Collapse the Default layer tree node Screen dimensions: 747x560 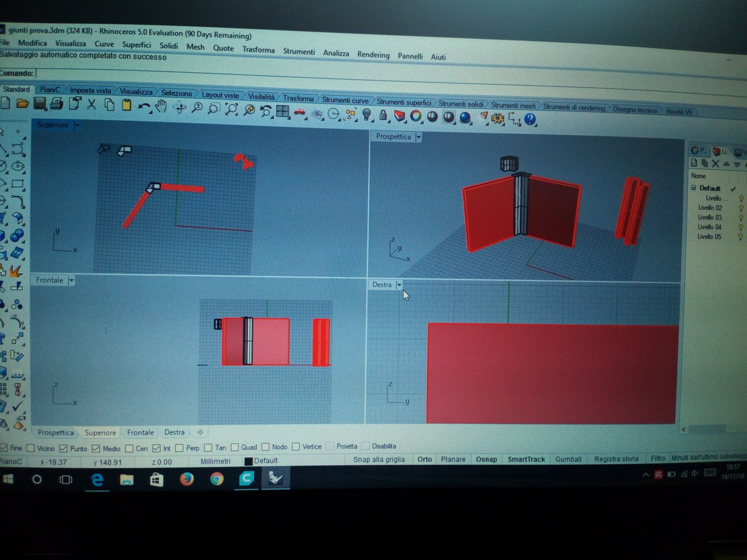(x=693, y=188)
